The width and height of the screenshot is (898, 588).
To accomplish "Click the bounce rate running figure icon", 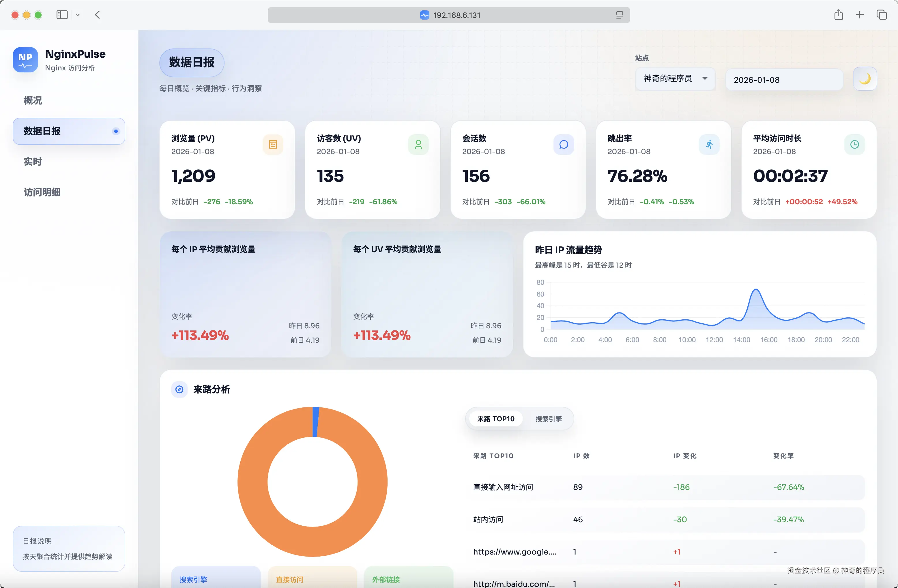I will 709,145.
